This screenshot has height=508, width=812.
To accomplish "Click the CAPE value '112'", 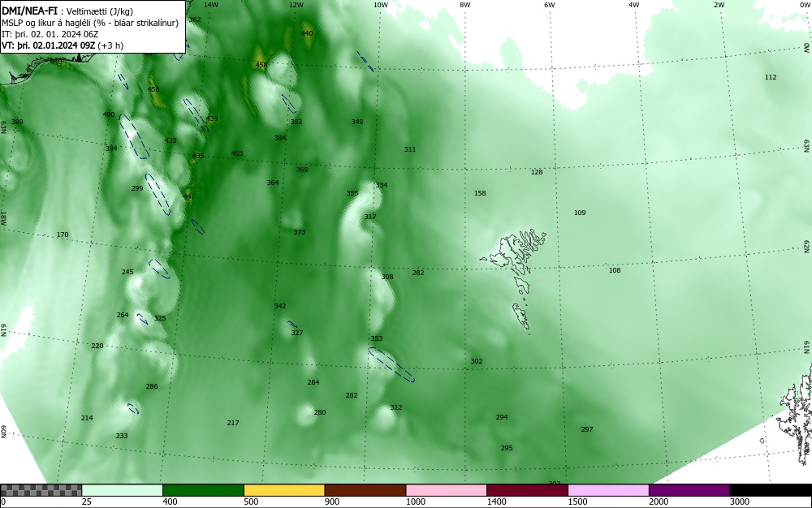I will (771, 77).
